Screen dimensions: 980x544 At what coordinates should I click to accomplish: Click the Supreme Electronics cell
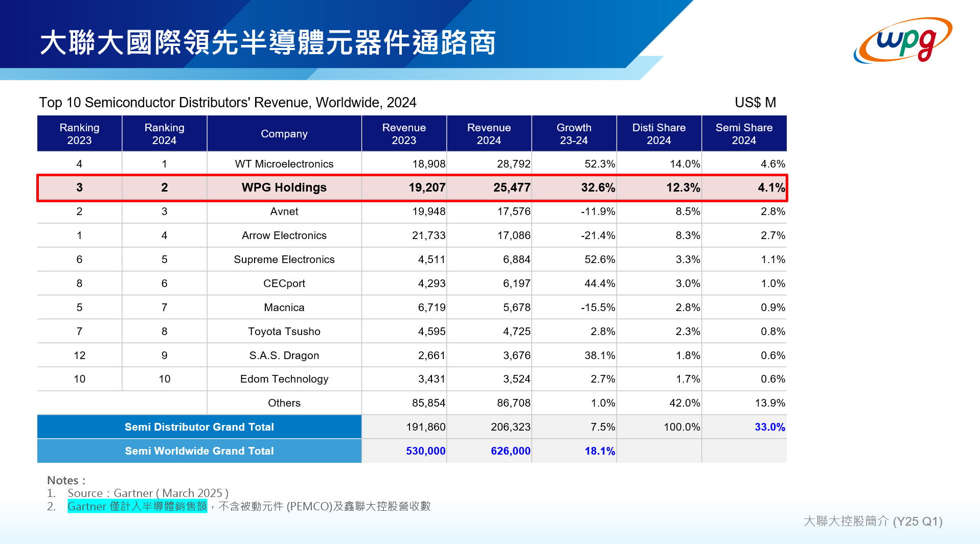tap(284, 259)
